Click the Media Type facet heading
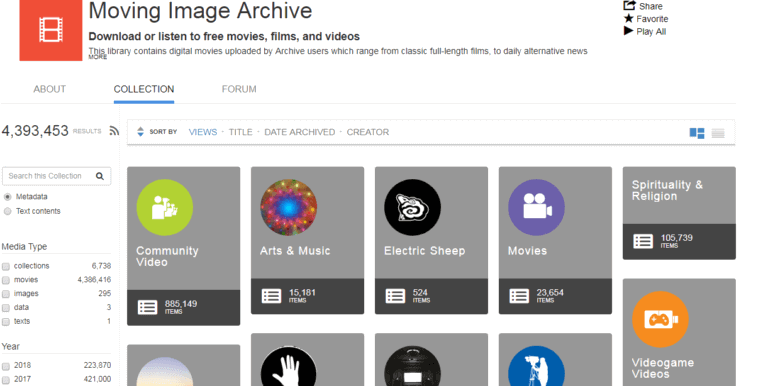The height and width of the screenshot is (386, 768). coord(24,247)
